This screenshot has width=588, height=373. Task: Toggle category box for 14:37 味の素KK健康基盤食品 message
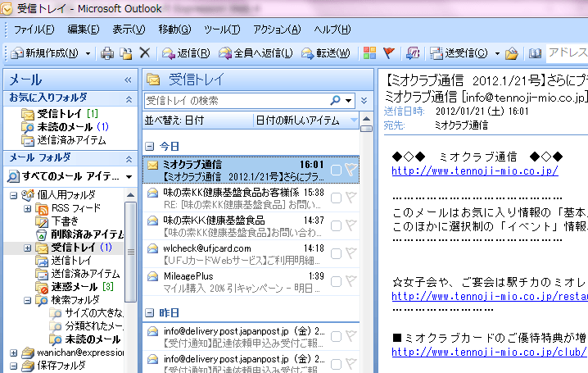pos(336,225)
